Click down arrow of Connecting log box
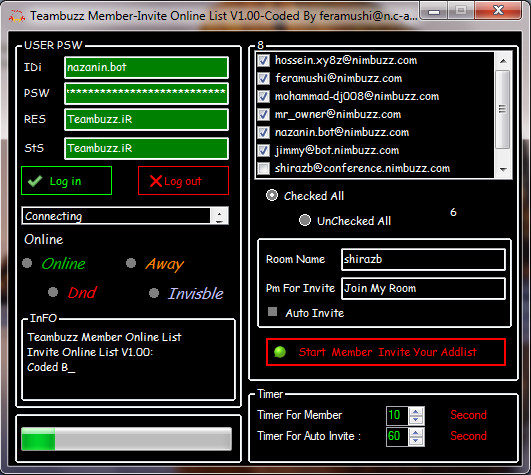The height and width of the screenshot is (475, 531). point(219,220)
